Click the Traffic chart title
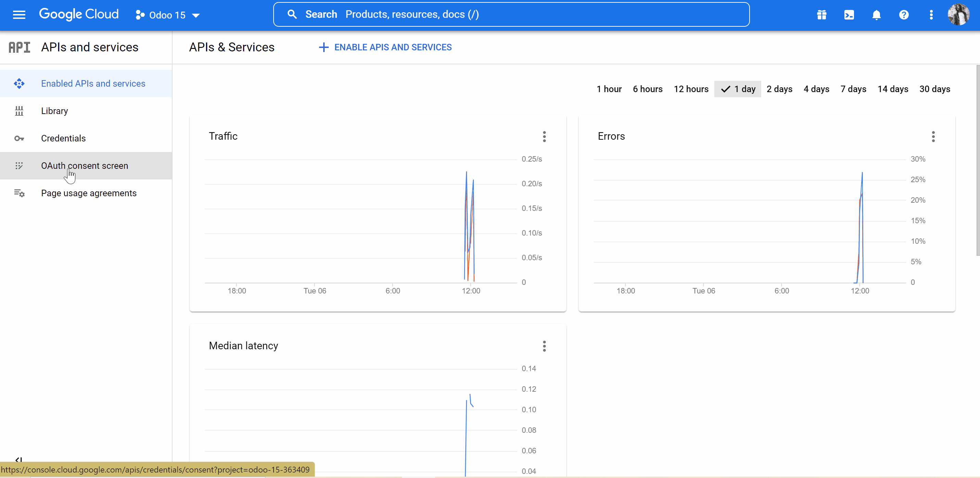This screenshot has width=980, height=478. pos(223,136)
